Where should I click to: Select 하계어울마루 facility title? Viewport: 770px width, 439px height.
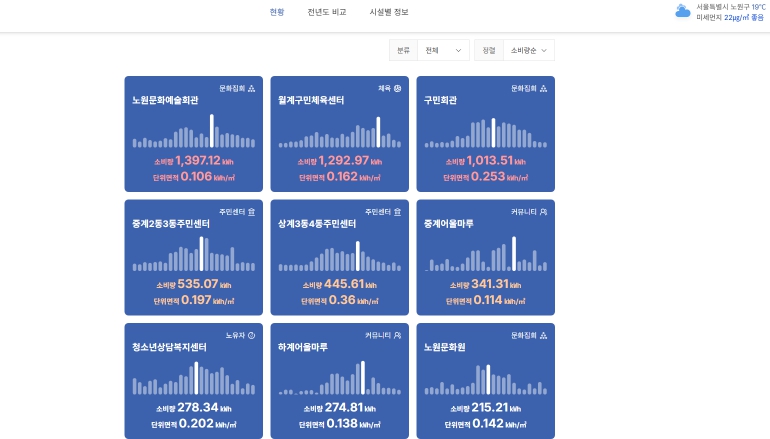point(302,347)
